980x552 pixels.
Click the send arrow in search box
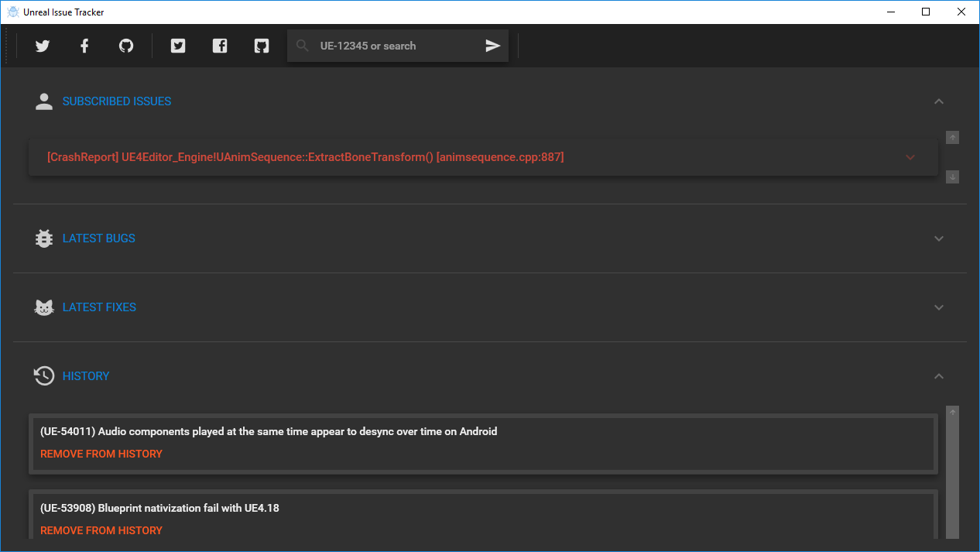tap(493, 46)
